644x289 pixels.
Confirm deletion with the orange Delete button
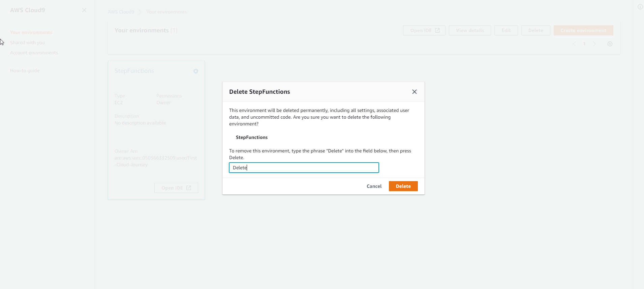(403, 186)
